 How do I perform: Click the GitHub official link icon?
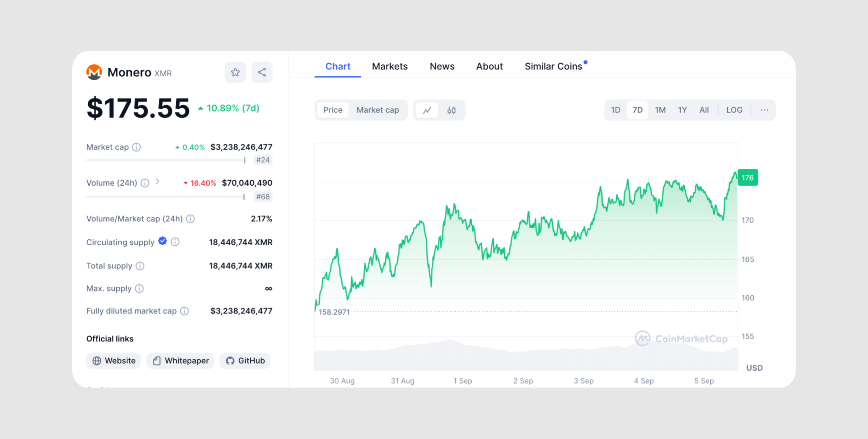(234, 360)
